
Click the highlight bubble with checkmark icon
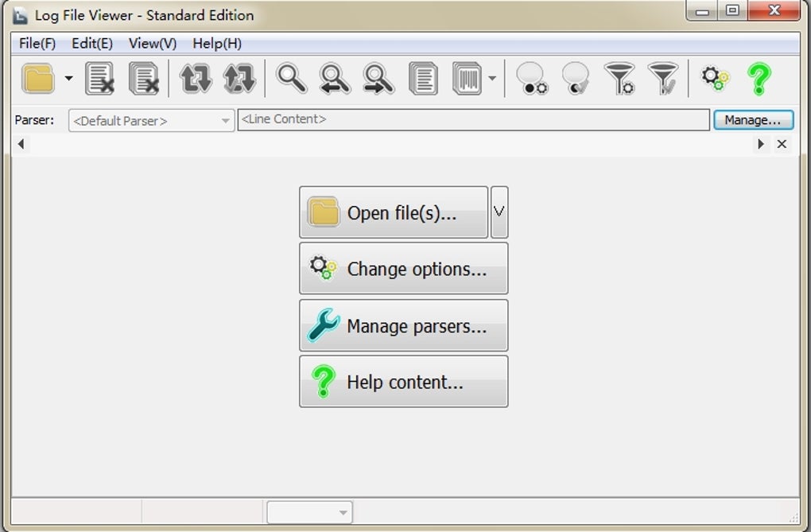(x=576, y=79)
